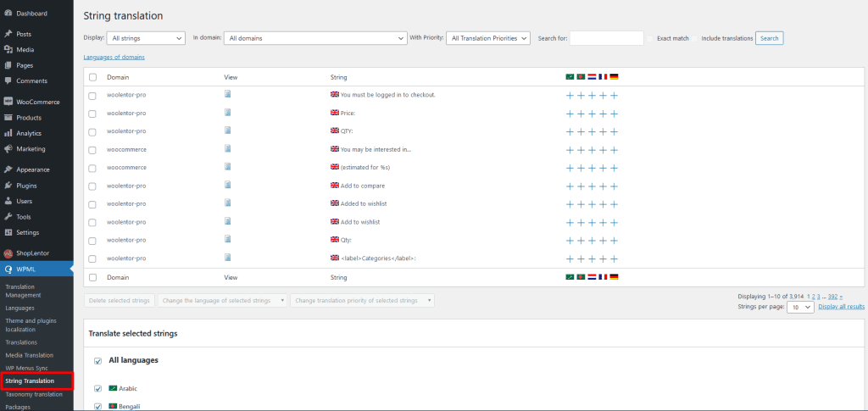868x411 pixels.
Task: Open the With Priority dropdown
Action: (x=487, y=38)
